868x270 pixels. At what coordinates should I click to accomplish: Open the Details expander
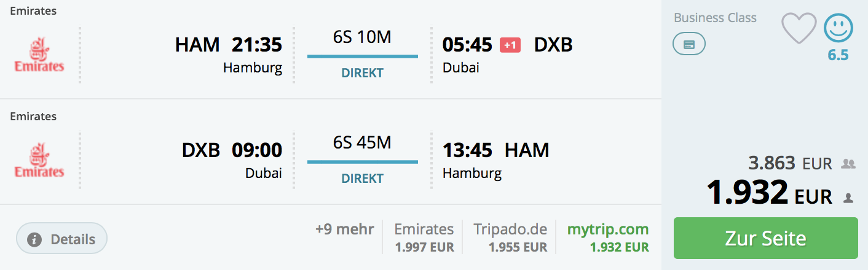point(61,239)
